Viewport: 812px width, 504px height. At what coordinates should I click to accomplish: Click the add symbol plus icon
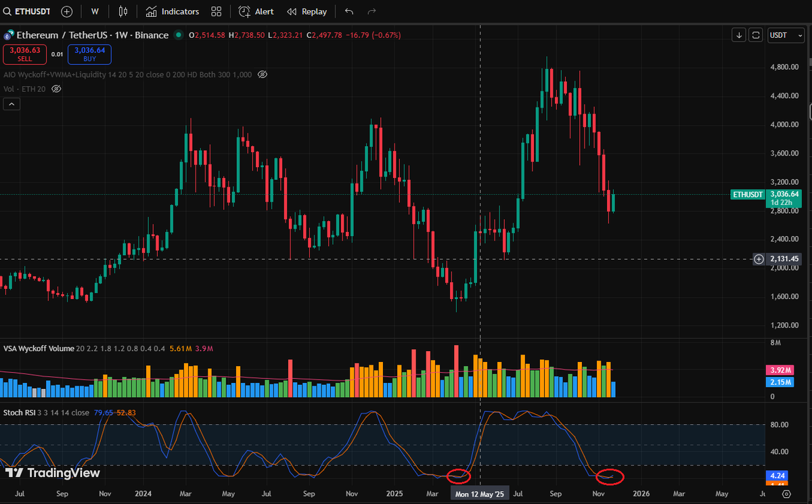click(67, 12)
